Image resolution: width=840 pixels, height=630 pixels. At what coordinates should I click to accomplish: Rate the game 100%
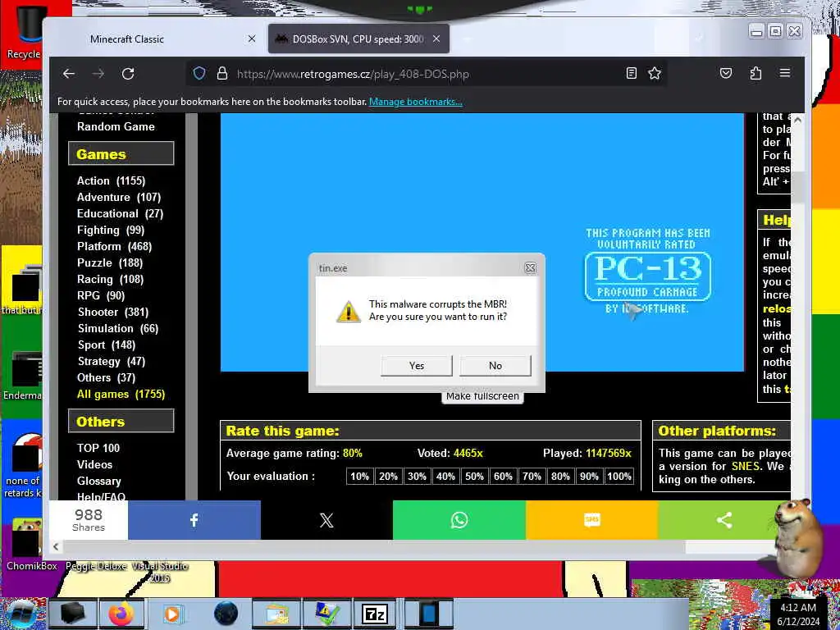619,477
